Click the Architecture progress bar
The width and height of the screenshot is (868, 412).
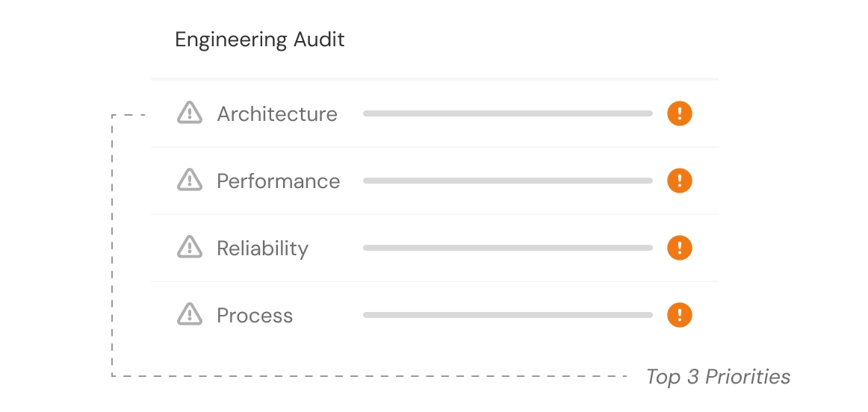click(x=507, y=113)
